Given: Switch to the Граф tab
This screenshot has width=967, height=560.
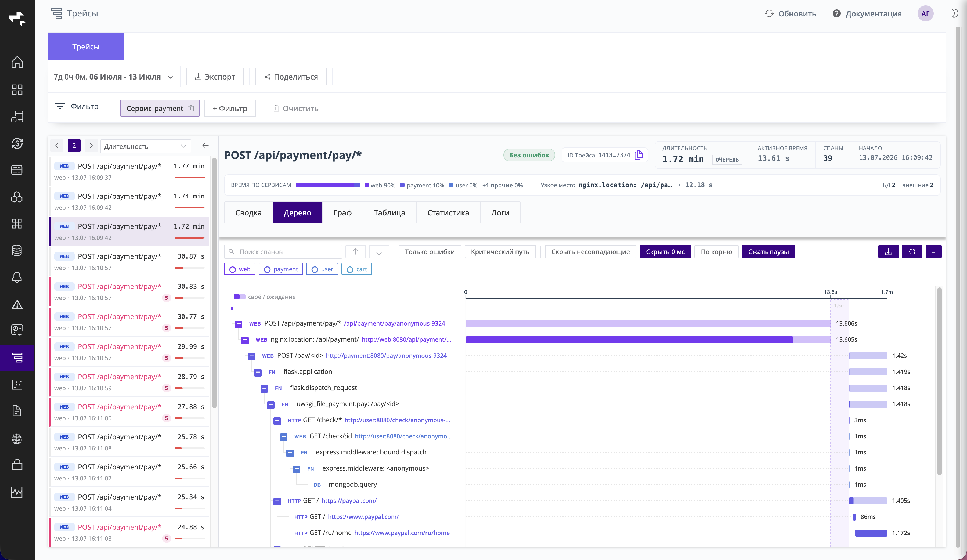Looking at the screenshot, I should (x=342, y=212).
